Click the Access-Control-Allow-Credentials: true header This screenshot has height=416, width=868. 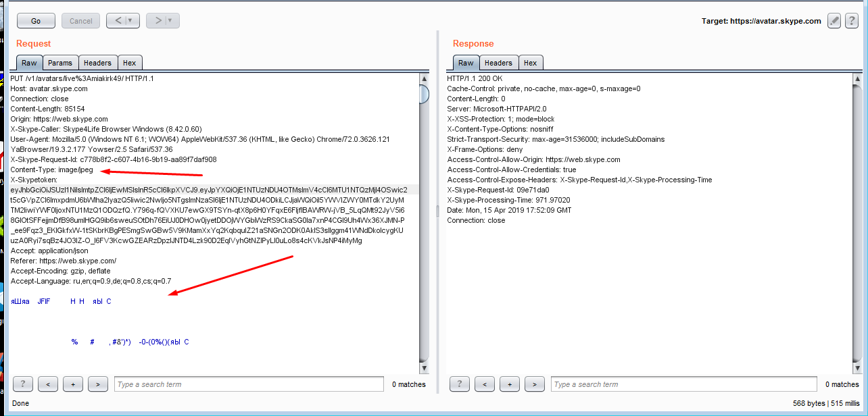pyautogui.click(x=512, y=170)
